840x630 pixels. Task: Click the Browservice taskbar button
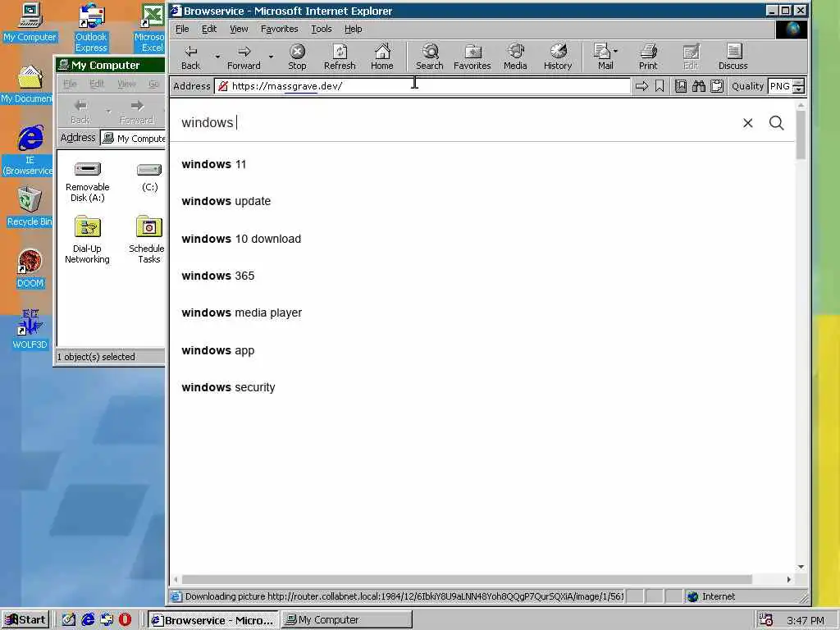(x=213, y=620)
